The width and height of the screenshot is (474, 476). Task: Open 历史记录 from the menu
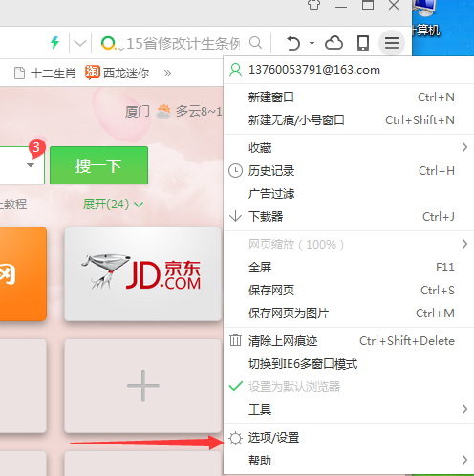349,171
